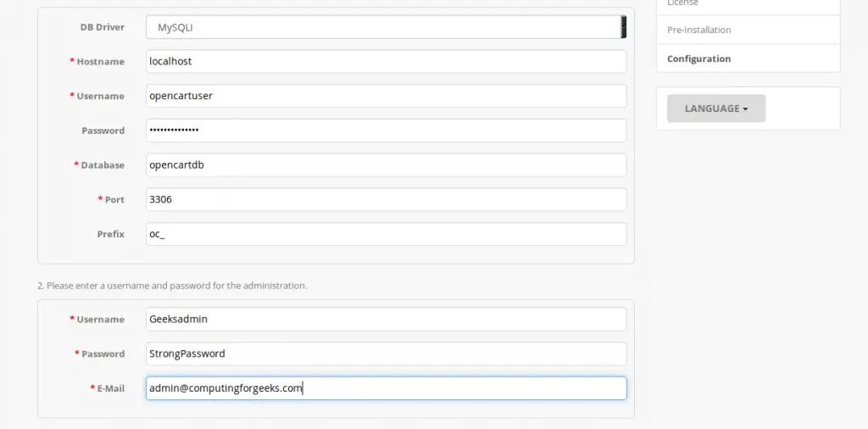Click the Hostname field containing localhost
This screenshot has height=429, width=868.
[x=386, y=61]
